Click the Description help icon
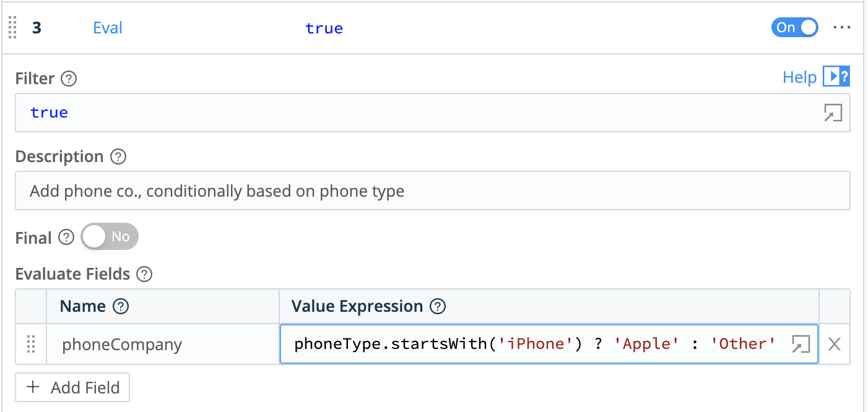The height and width of the screenshot is (412, 868). coord(118,157)
